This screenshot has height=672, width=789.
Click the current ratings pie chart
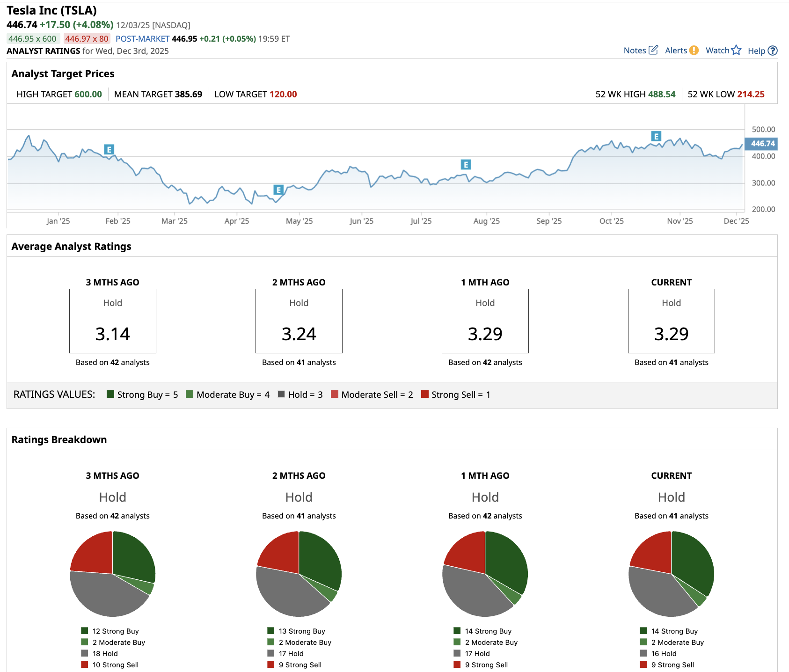(x=671, y=574)
